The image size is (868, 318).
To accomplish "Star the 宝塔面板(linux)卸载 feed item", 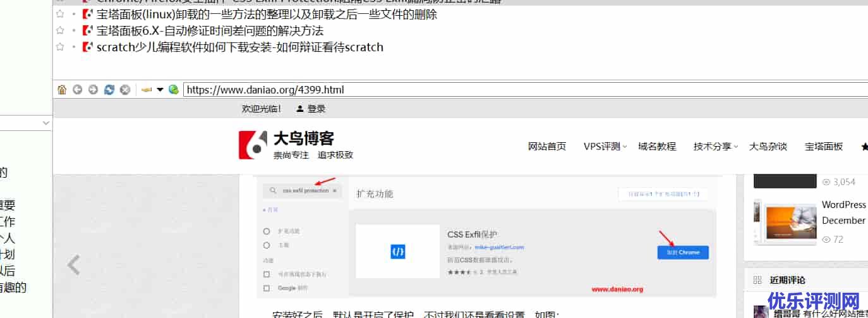I will (60, 14).
